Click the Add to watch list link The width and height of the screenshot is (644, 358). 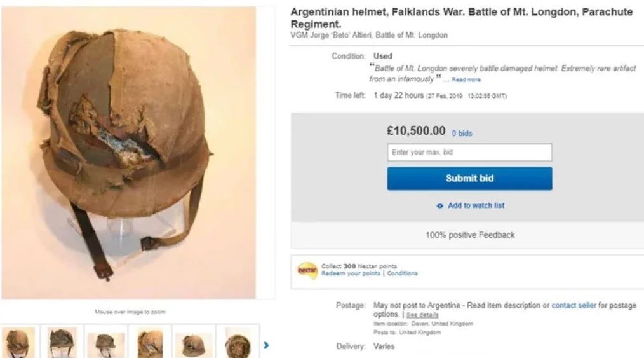pyautogui.click(x=476, y=206)
